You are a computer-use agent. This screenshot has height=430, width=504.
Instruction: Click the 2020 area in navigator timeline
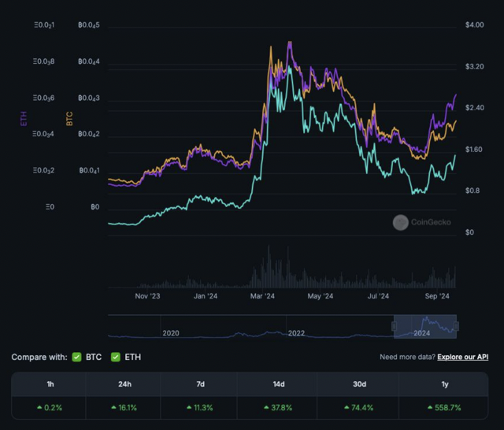point(171,333)
